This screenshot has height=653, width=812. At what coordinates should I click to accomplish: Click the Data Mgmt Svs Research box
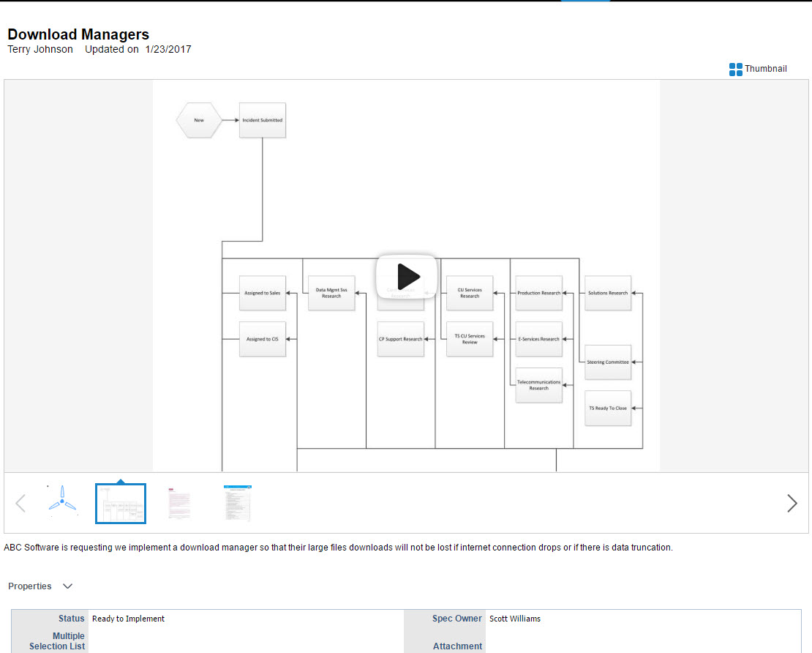point(331,294)
